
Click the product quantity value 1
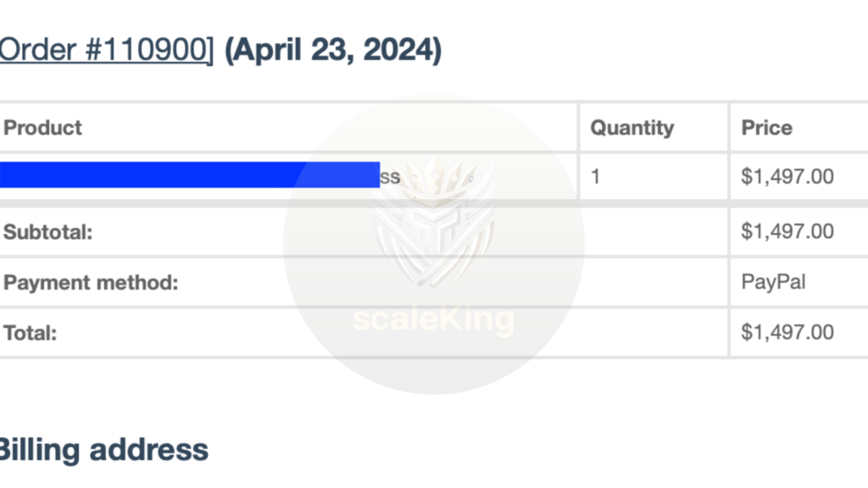595,176
